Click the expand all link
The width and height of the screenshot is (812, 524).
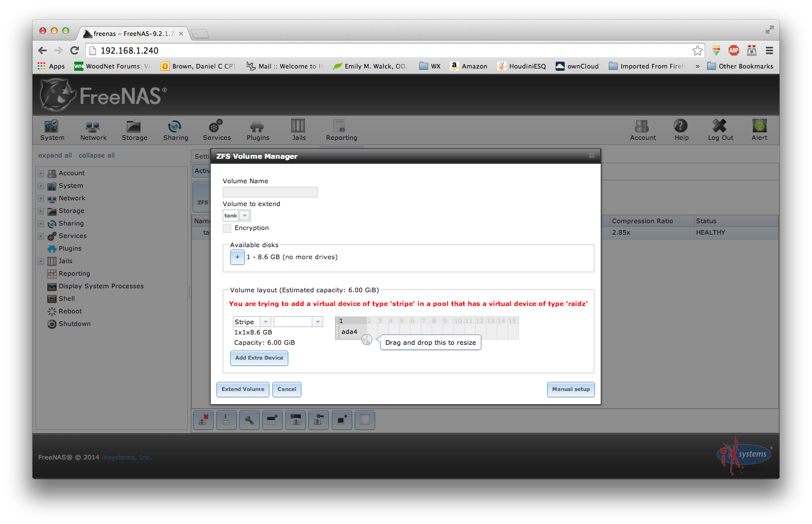[55, 155]
